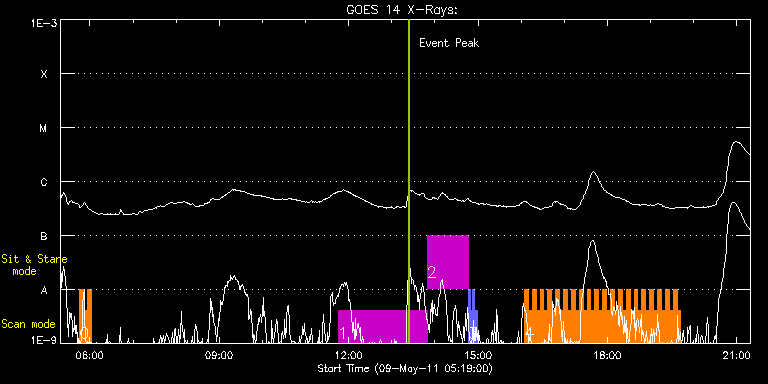Click the upper curve flare peak near 21:00
The height and width of the screenshot is (384, 768).
coord(736,142)
